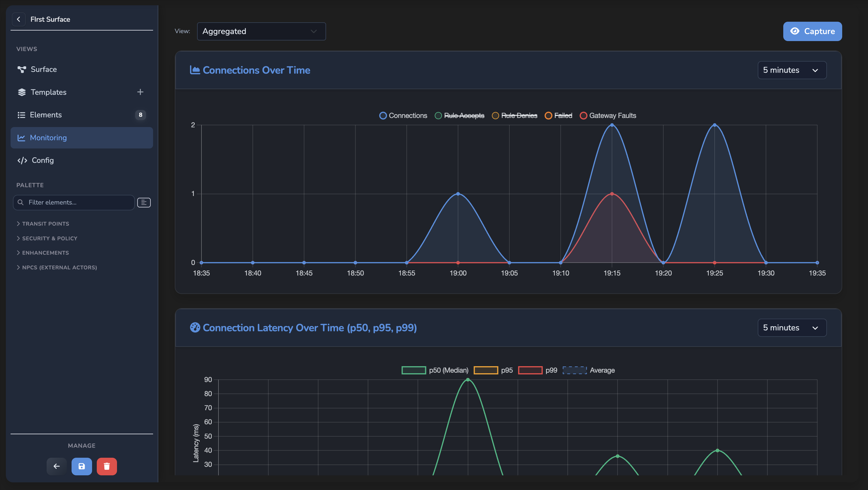Toggle the Connections legend series
Image resolution: width=868 pixels, height=490 pixels.
point(403,116)
